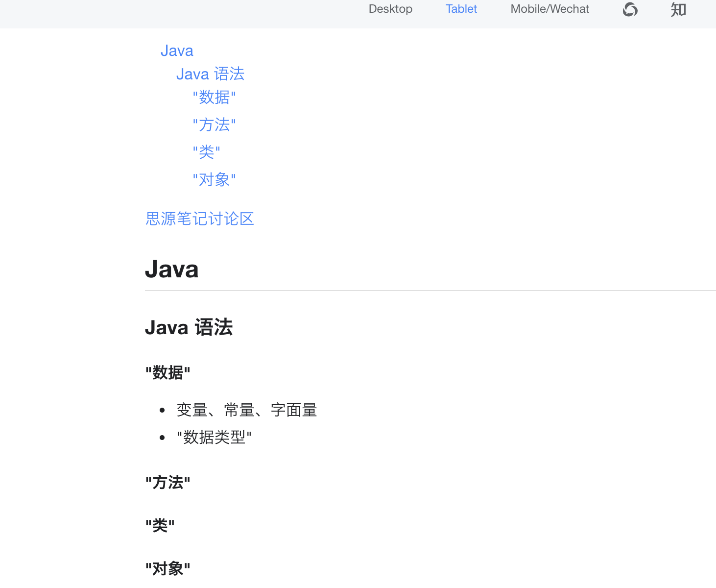Switch to Mobile/Wechat view mode
This screenshot has height=588, width=716.
549,9
